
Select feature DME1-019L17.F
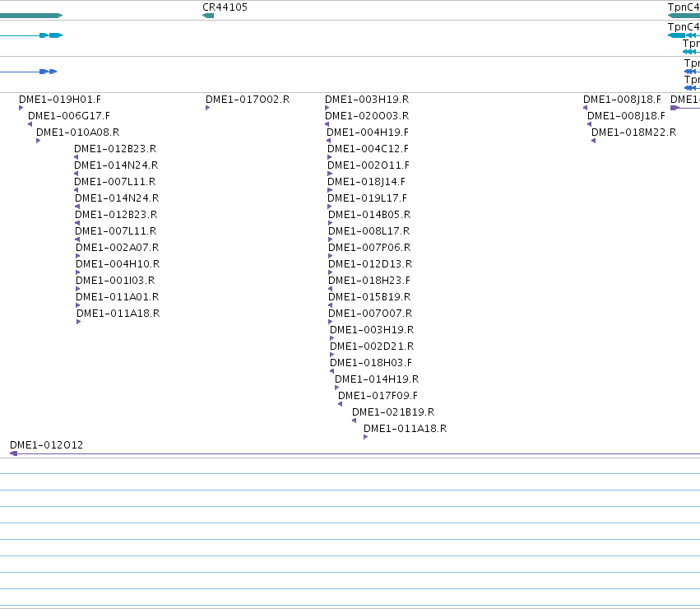(367, 198)
